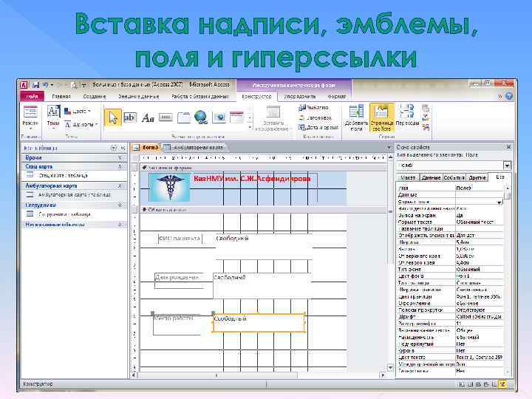532x399 pixels.
Task: Switch to the События property tab
Action: pos(454,177)
